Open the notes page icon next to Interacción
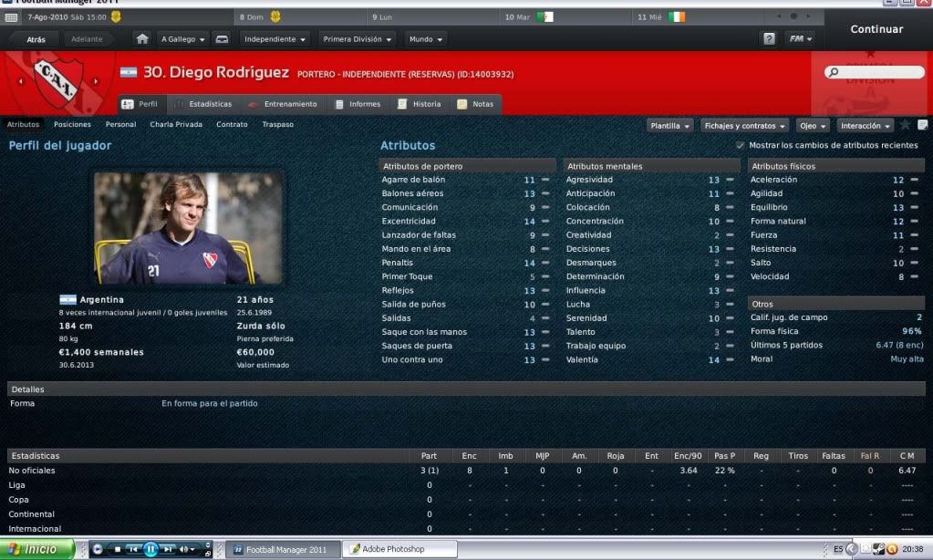Image resolution: width=933 pixels, height=560 pixels. (x=922, y=125)
